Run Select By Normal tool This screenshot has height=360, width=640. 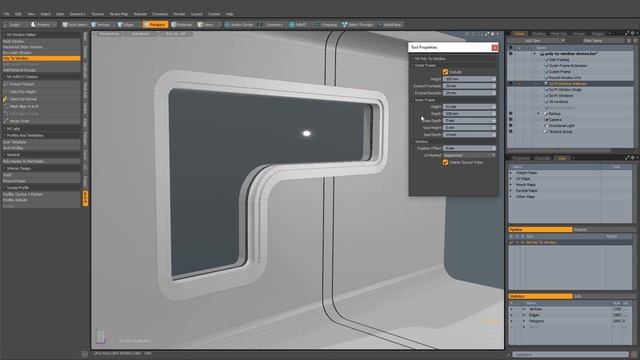[41, 99]
